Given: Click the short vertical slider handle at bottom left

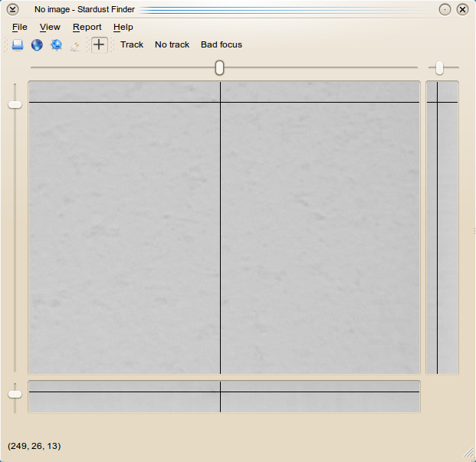Looking at the screenshot, I should click(x=15, y=394).
